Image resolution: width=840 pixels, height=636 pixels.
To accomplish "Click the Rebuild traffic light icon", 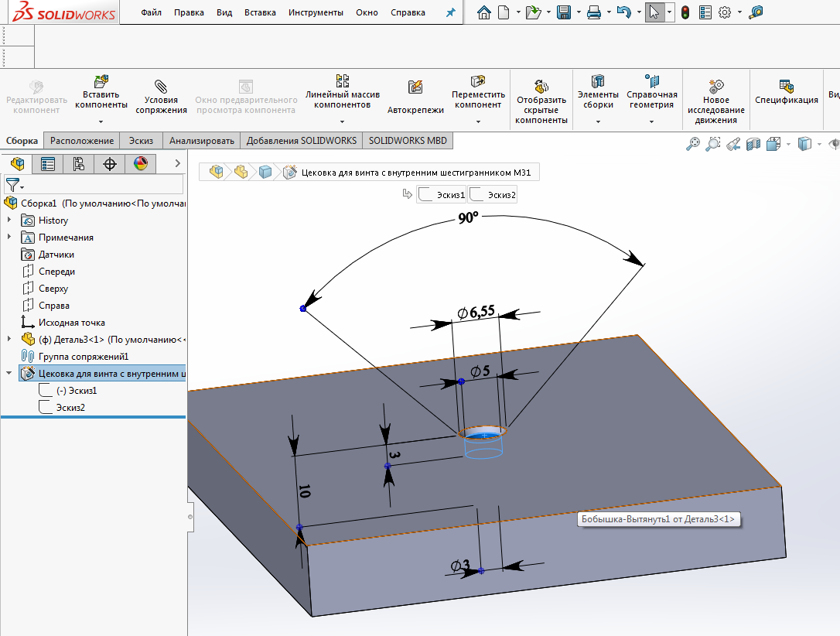I will [x=685, y=12].
